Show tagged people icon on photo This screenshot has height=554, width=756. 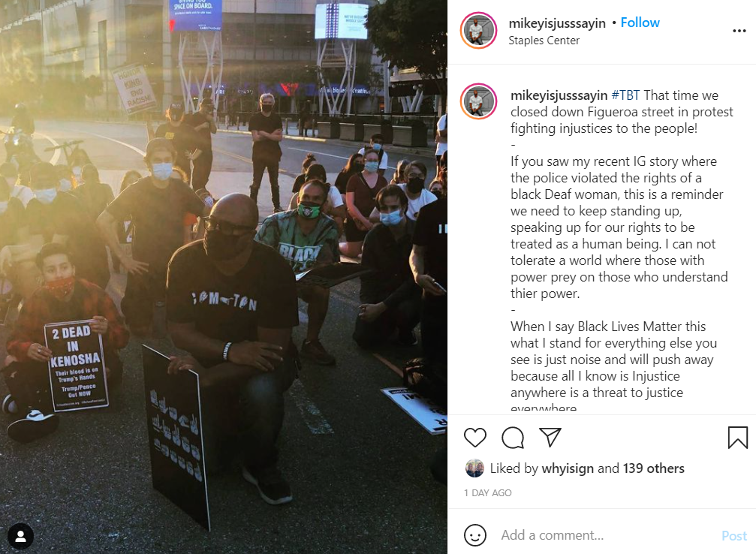click(x=21, y=536)
